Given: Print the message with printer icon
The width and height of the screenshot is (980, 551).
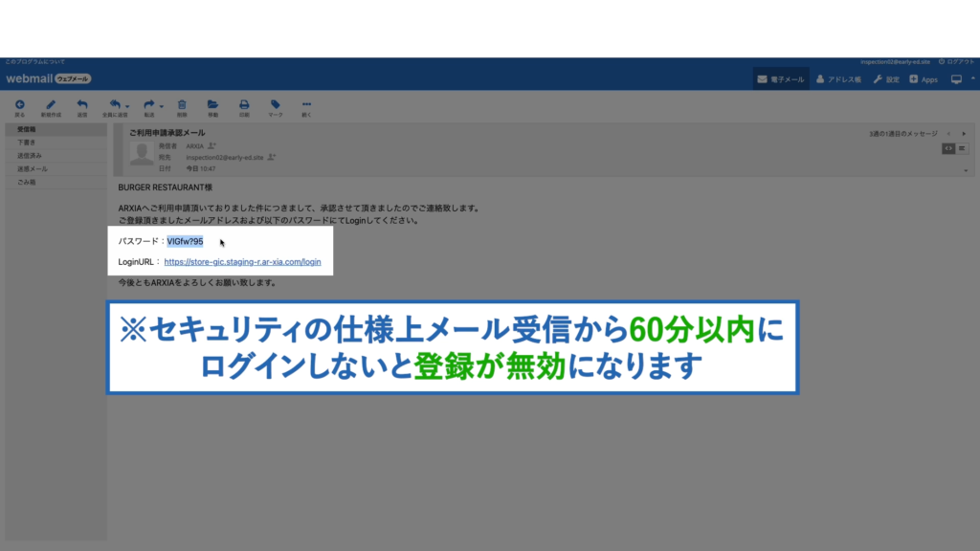Looking at the screenshot, I should point(244,105).
